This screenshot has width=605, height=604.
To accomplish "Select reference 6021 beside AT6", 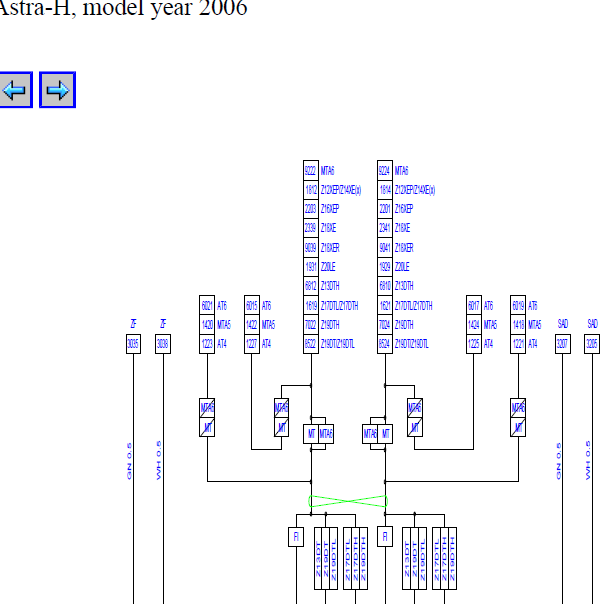I will (x=207, y=306).
